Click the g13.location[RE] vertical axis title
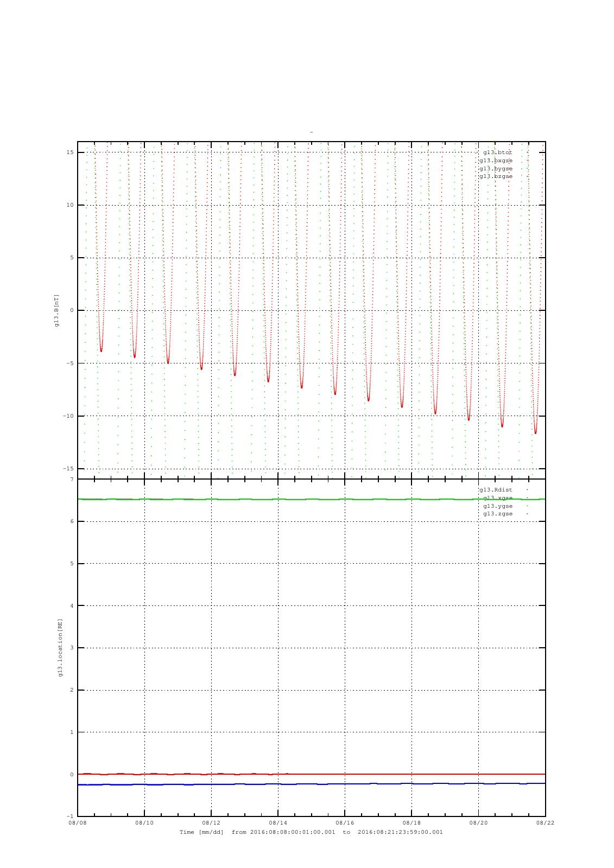The image size is (614, 868). [x=60, y=647]
